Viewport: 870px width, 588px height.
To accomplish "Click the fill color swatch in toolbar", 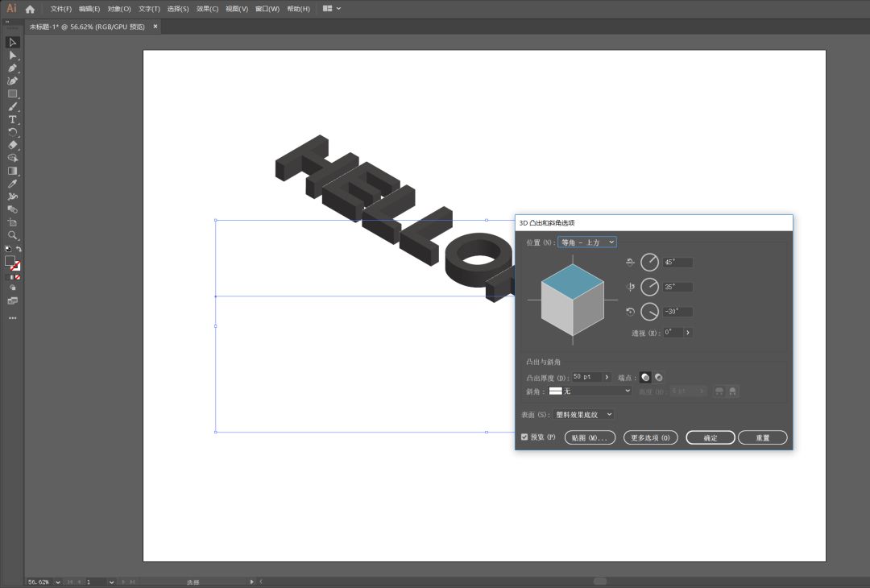I will coord(10,261).
